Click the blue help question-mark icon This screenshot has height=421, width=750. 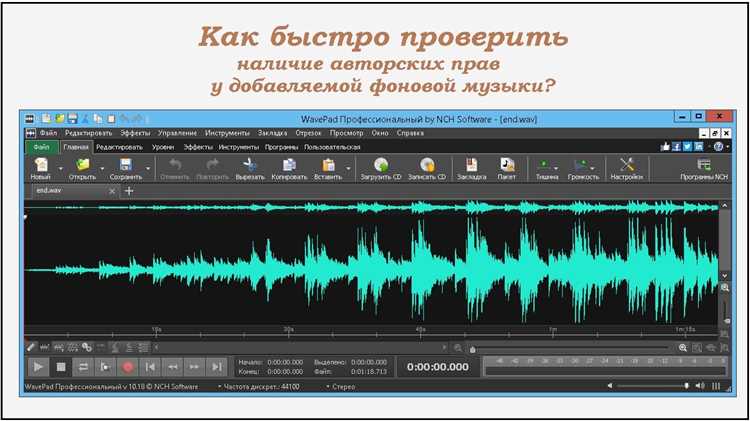(x=718, y=147)
